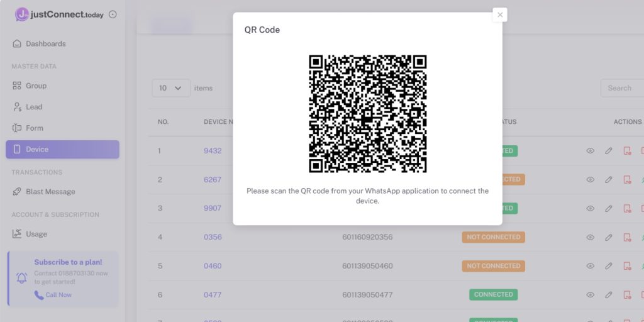The width and height of the screenshot is (644, 322).
Task: View device 9432 with eye icon
Action: coord(590,151)
